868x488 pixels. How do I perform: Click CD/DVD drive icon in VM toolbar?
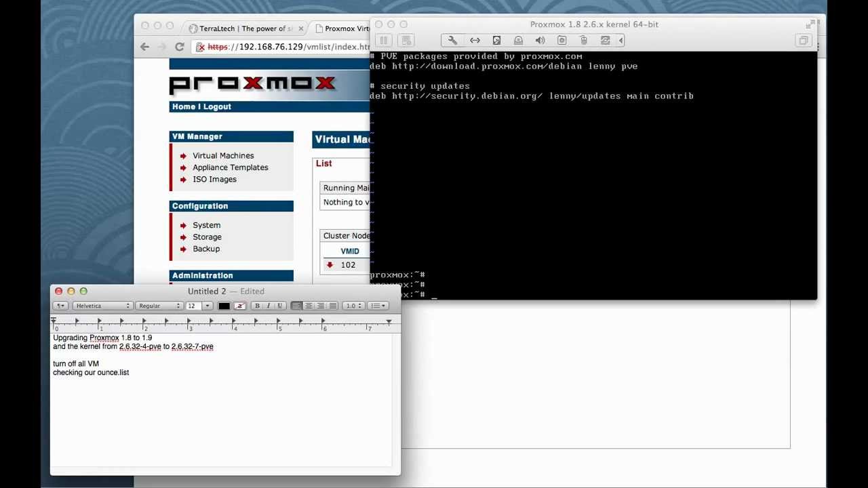(518, 41)
